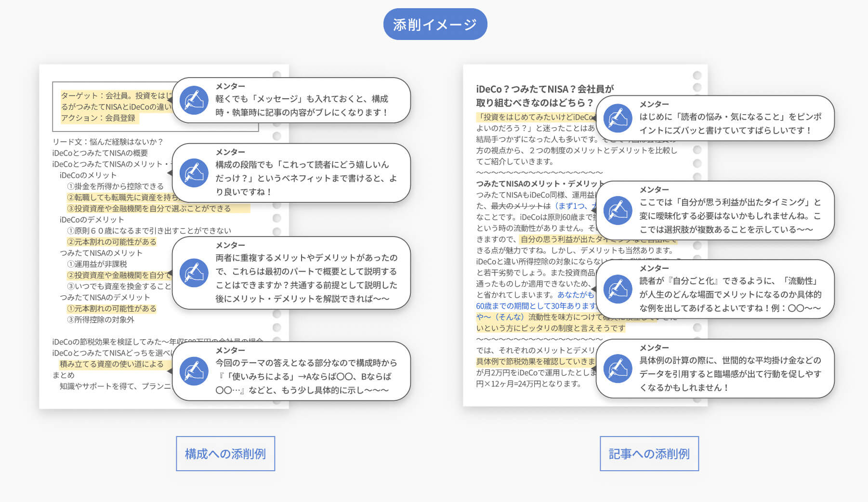Click pen icon beside the 「メッセージ」 mentor comment
The height and width of the screenshot is (502, 868).
point(194,100)
